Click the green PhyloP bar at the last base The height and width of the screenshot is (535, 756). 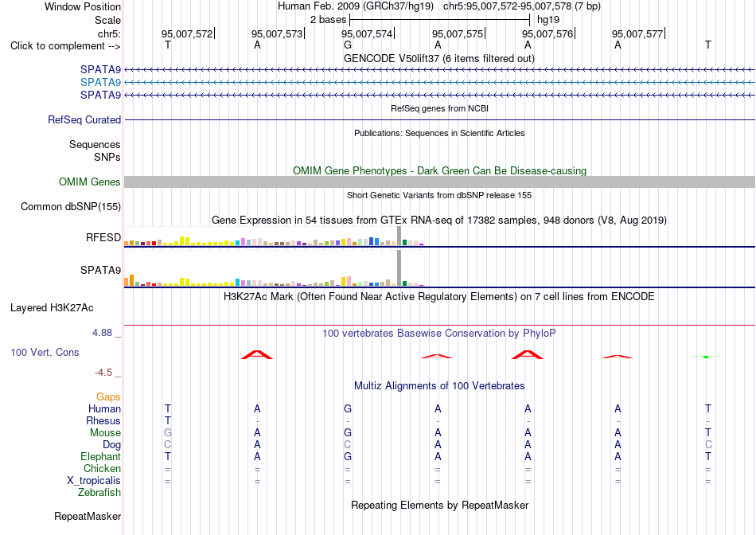[706, 357]
